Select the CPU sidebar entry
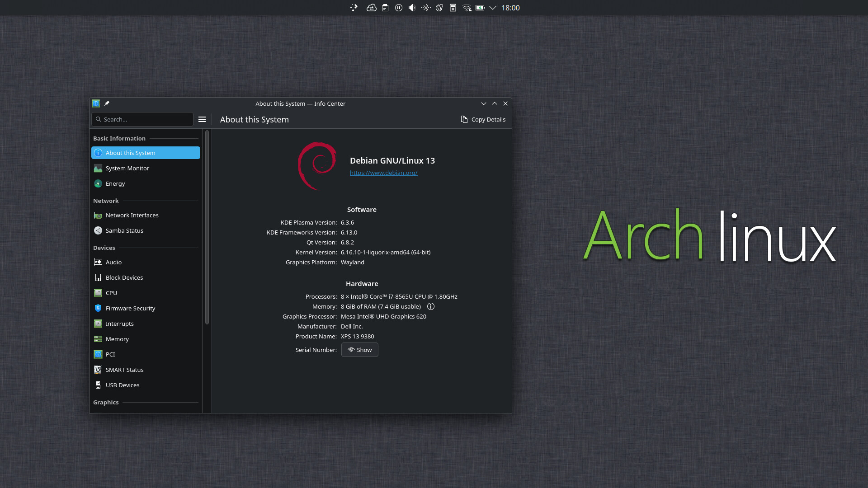Image resolution: width=868 pixels, height=488 pixels. [111, 293]
